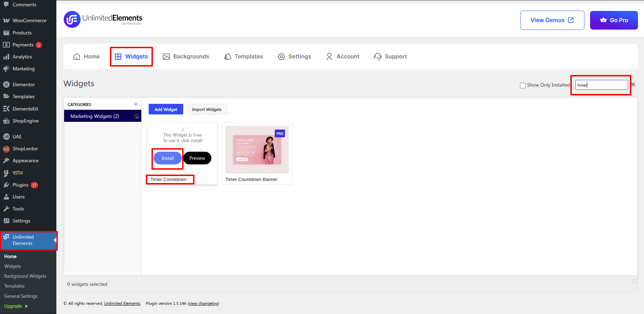Viewport: 644px width, 314px height.
Task: Click ElementsKit icon in sidebar
Action: [6, 109]
